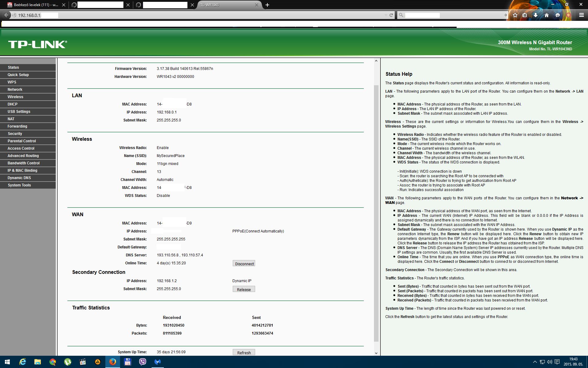588x368 pixels.
Task: Click the status page scrollbar down arrow
Action: coord(376,353)
